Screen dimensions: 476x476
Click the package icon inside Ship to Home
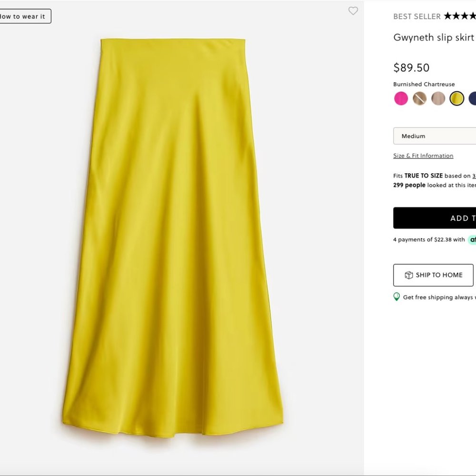[409, 275]
